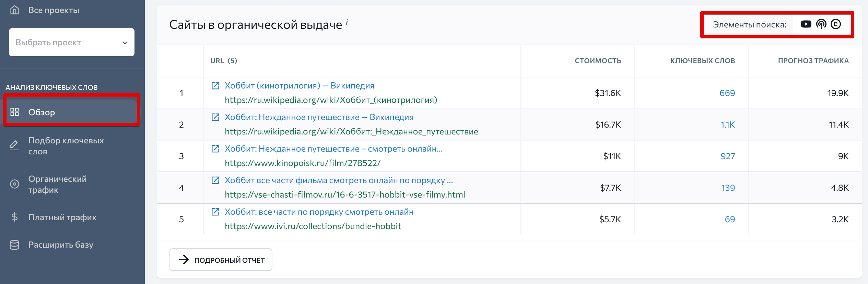Click the ru.wikipedia.org Хоббит_(кинотрилогия) URL
The image size is (868, 284).
coord(331,100)
